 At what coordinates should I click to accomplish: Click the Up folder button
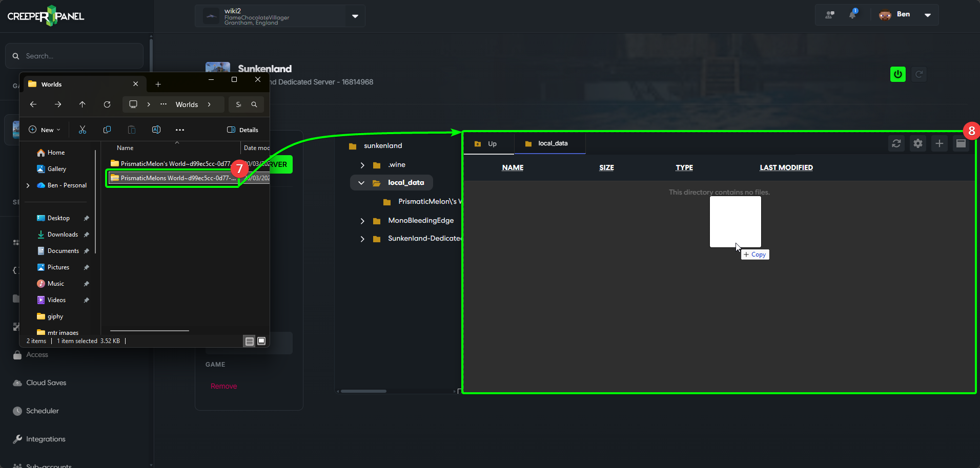[487, 144]
